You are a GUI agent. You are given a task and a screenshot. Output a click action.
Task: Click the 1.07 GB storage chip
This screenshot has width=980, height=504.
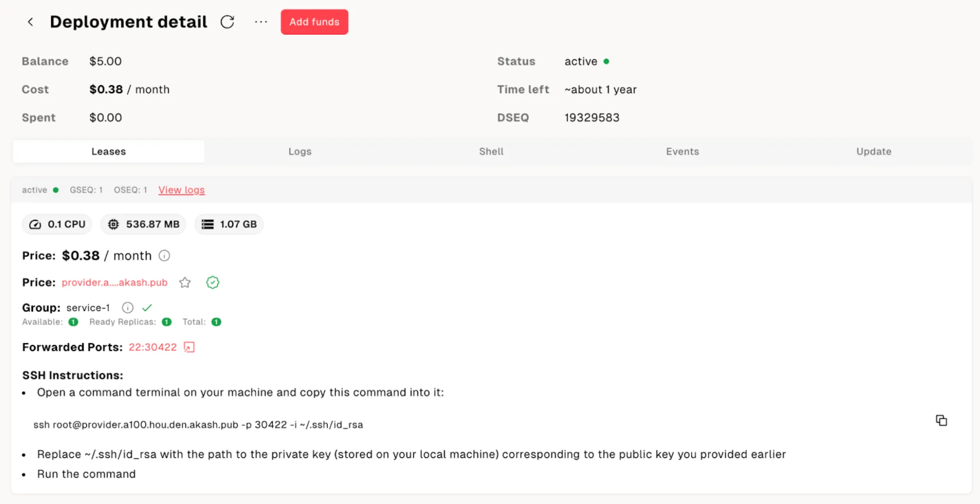click(x=229, y=224)
